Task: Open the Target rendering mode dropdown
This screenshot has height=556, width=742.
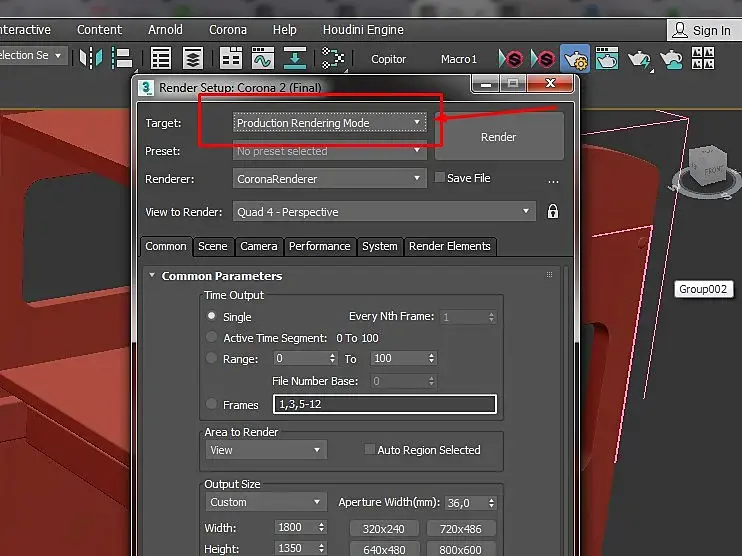Action: (x=329, y=123)
